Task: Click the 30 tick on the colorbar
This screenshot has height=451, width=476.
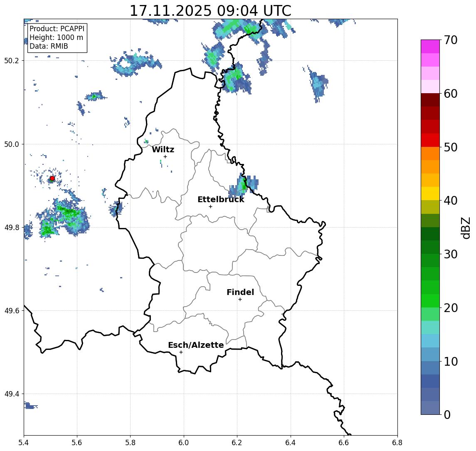Action: [451, 254]
